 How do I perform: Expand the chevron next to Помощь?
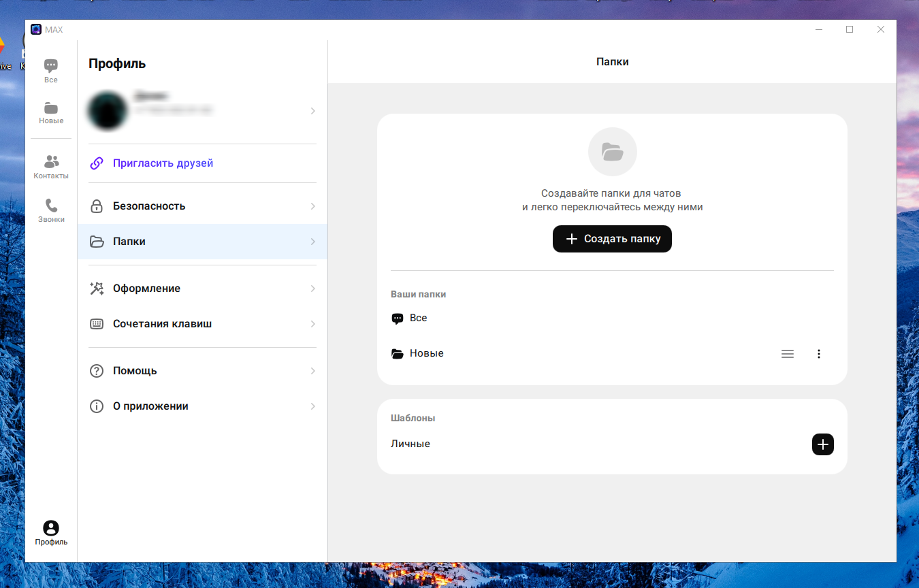pyautogui.click(x=313, y=371)
